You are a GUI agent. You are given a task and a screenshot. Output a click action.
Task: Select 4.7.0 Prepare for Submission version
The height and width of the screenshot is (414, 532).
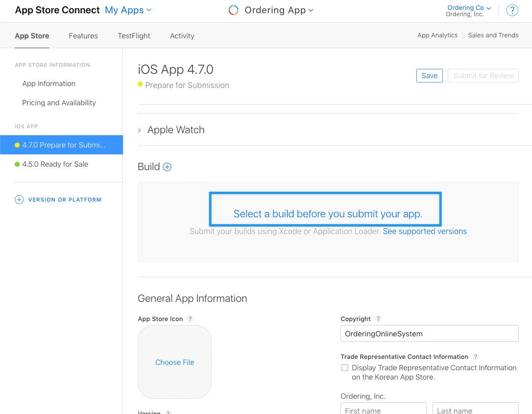pyautogui.click(x=62, y=145)
